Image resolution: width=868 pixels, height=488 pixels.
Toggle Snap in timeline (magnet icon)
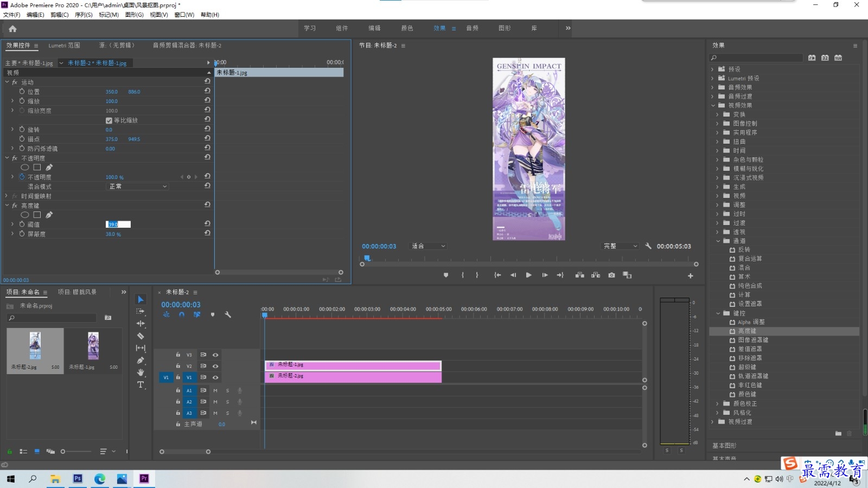[182, 314]
